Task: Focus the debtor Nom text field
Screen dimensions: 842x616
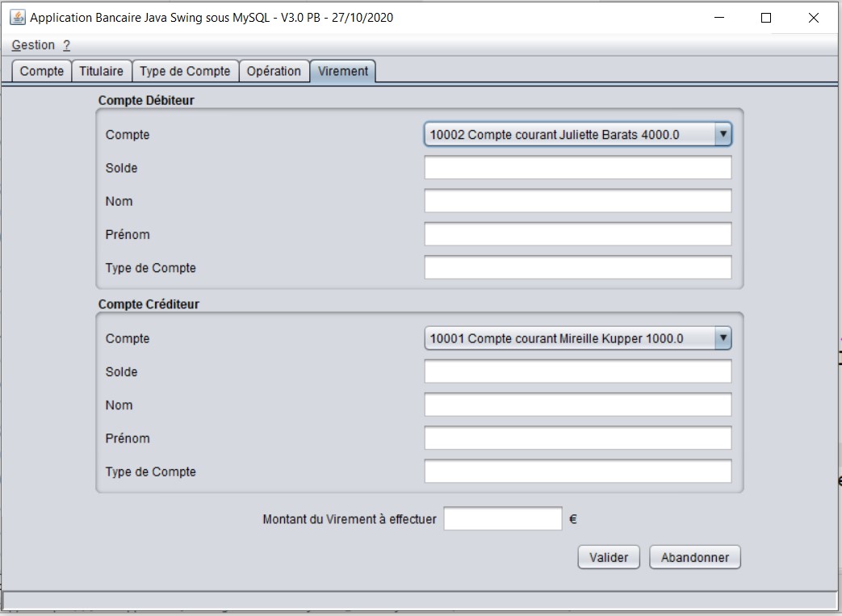Action: (x=577, y=201)
